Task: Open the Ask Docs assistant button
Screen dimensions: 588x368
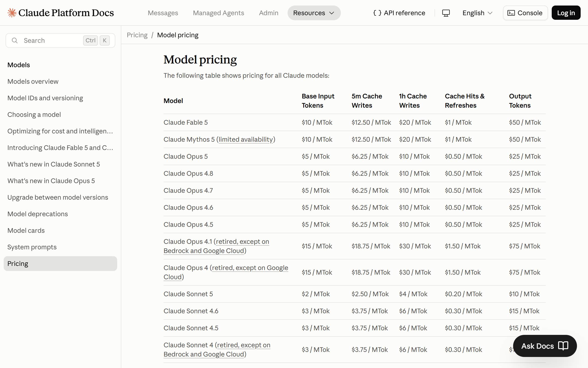Action: [x=545, y=346]
